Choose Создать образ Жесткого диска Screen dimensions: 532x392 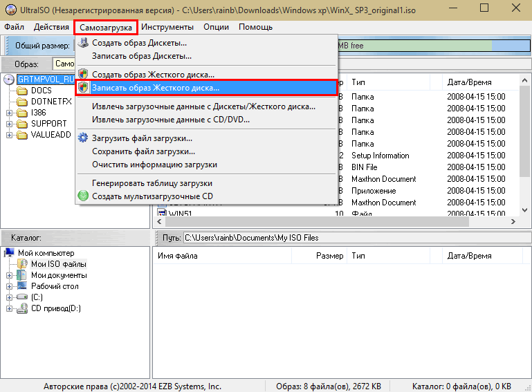(206, 74)
